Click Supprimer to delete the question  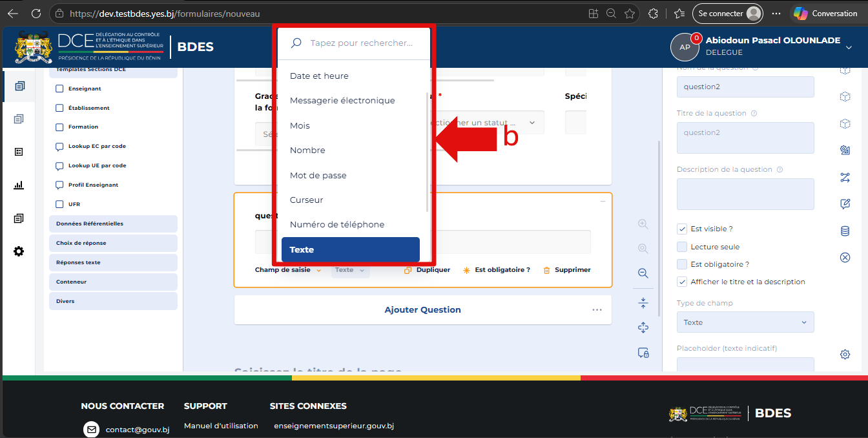(567, 270)
